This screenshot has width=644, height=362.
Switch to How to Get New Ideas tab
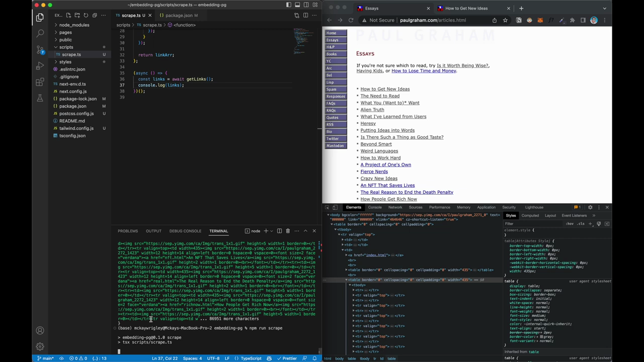466,8
